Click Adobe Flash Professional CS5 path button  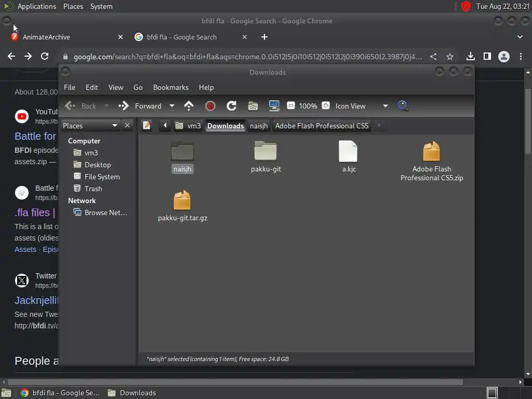(x=322, y=126)
